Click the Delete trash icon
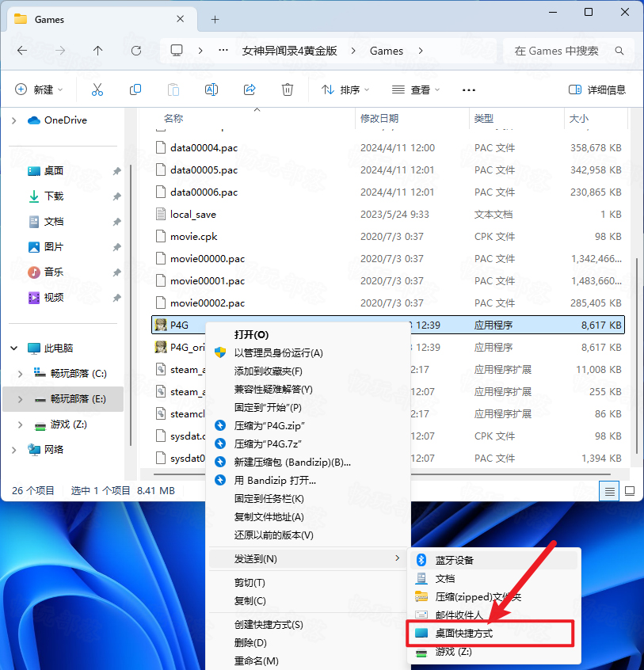This screenshot has width=644, height=670. tap(288, 89)
